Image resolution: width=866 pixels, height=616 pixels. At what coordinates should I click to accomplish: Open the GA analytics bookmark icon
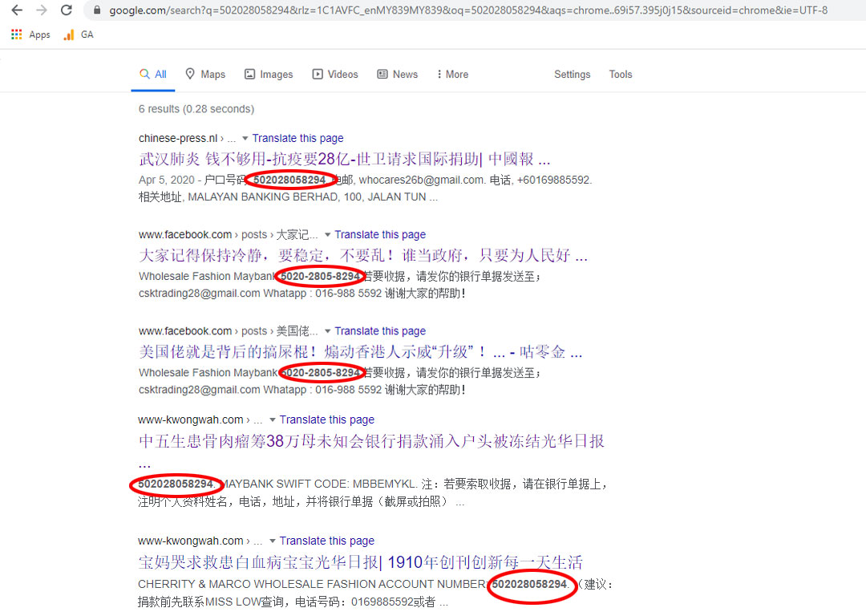tap(69, 34)
